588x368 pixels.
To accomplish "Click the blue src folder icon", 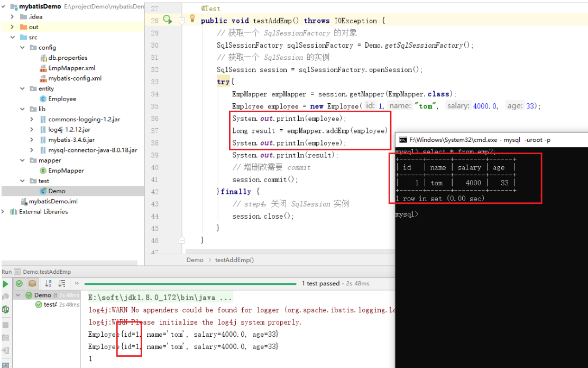I will point(23,37).
